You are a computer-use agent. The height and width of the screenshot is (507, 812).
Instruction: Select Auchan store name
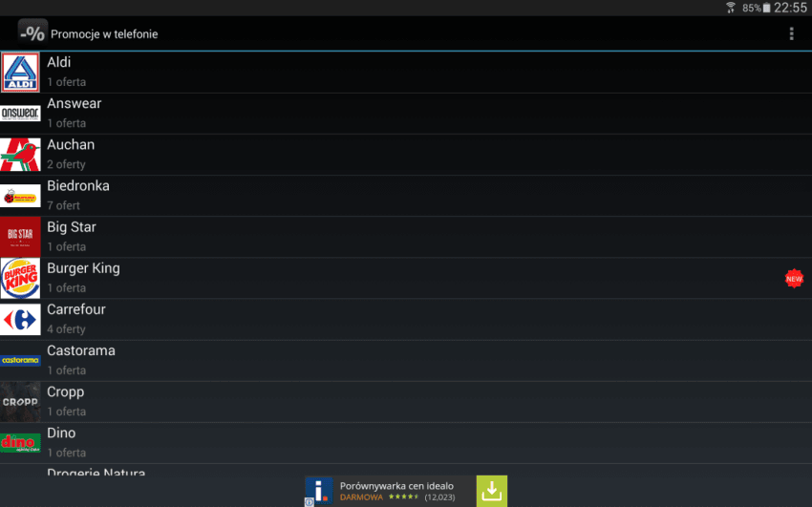(x=71, y=144)
